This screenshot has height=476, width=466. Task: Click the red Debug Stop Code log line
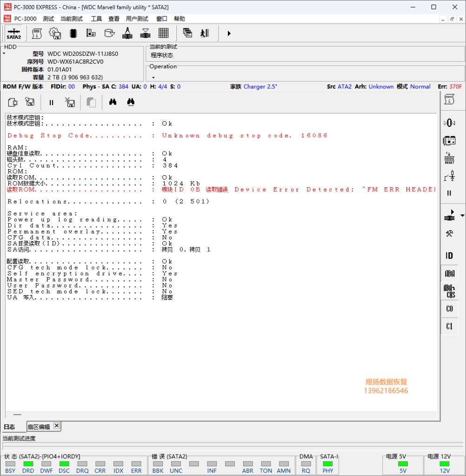tap(167, 135)
